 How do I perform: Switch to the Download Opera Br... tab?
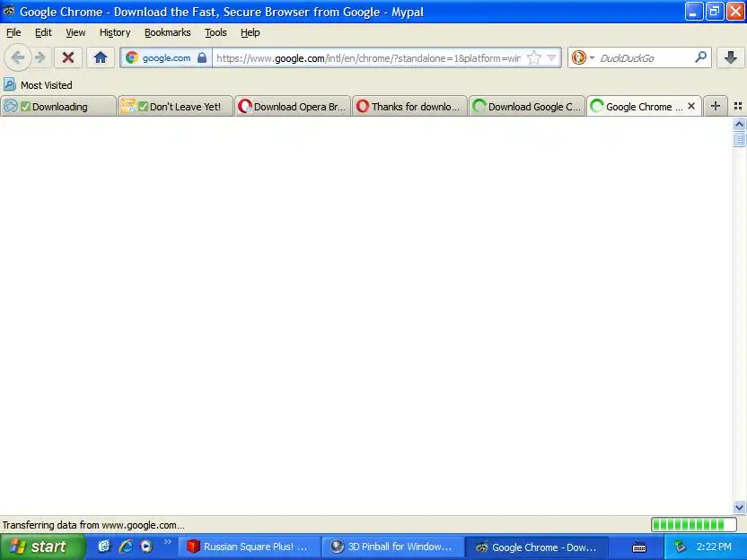click(293, 106)
